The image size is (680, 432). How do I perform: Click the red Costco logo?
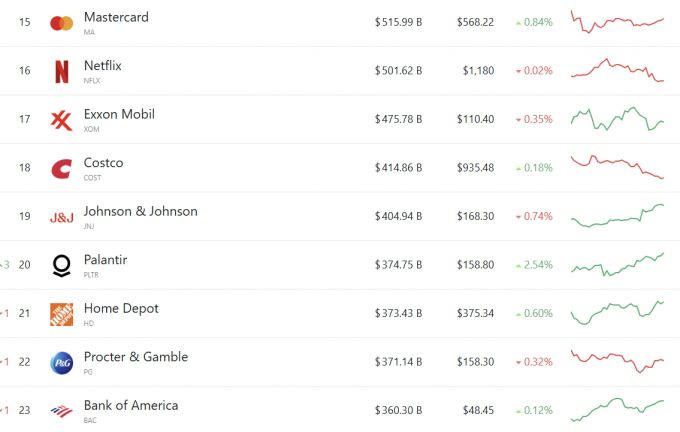61,168
